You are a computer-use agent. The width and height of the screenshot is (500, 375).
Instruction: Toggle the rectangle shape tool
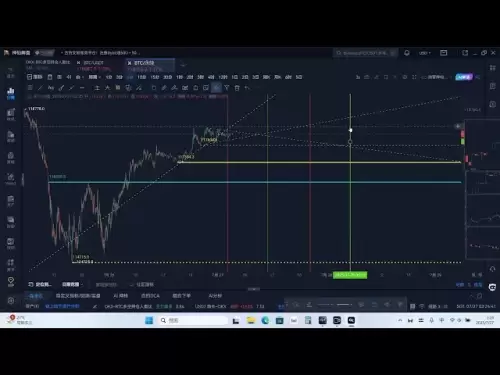tap(154, 88)
